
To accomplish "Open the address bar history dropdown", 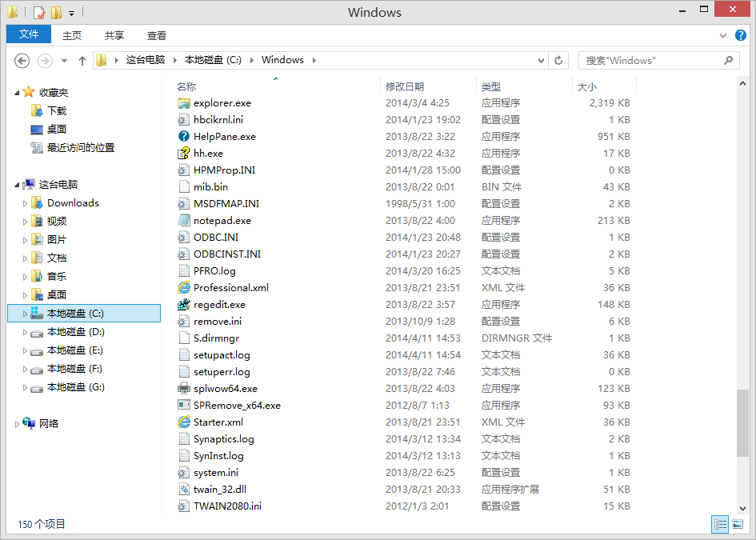I will (x=541, y=60).
